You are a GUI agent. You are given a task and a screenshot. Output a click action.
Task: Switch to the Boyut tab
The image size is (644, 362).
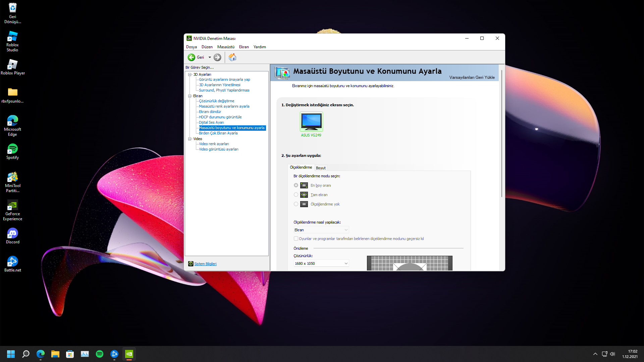click(321, 168)
